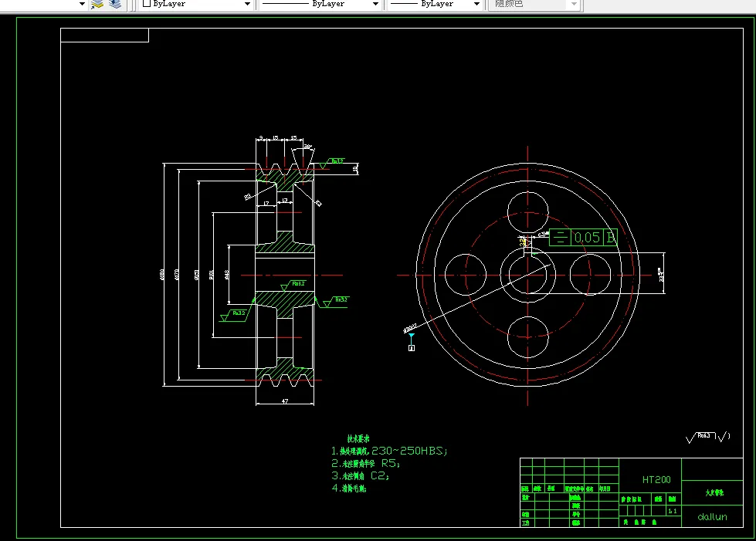756x541 pixels.
Task: Select the green technical requirements heading
Action: (x=358, y=439)
